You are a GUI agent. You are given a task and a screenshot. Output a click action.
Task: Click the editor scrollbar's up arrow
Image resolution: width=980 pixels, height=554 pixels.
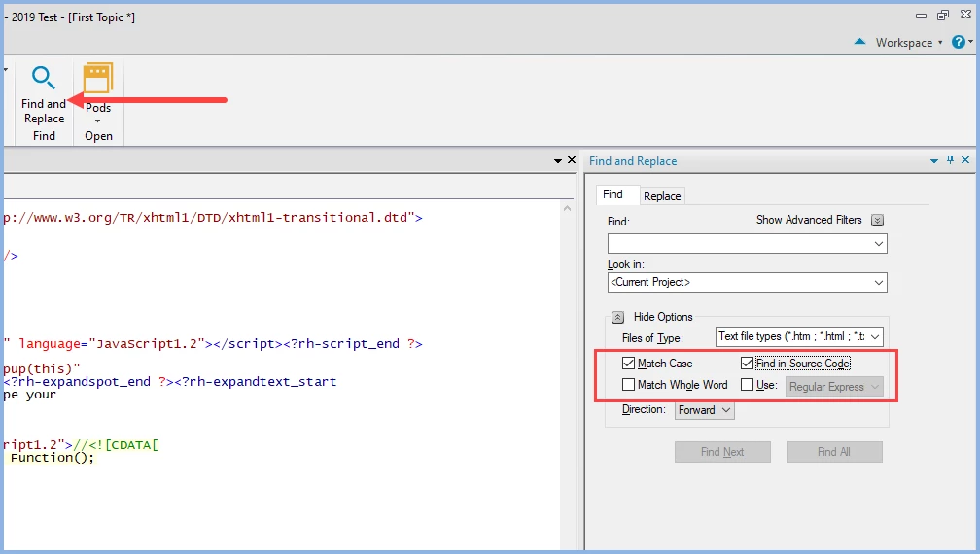(x=568, y=208)
